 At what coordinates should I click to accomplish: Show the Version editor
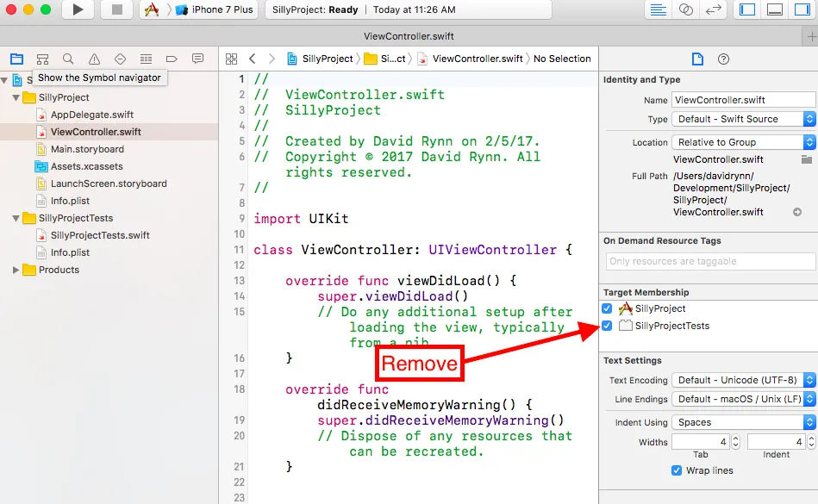click(713, 9)
